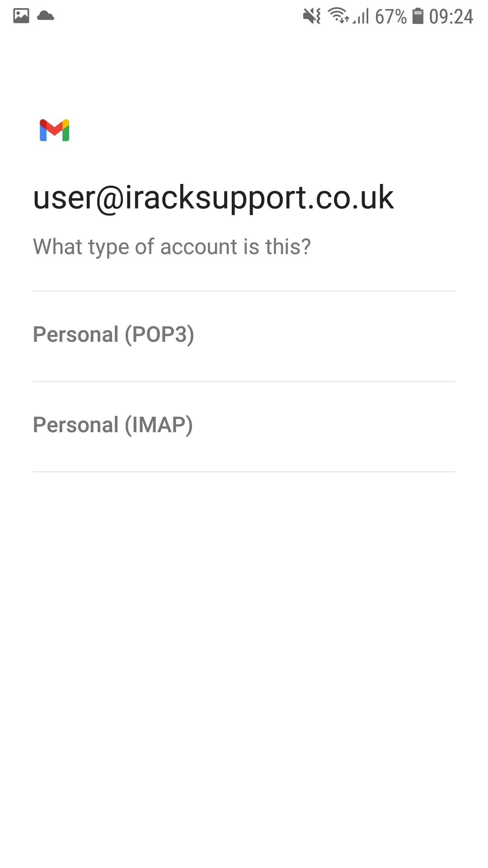Screen dimensions: 488x868
Task: Choose the POP3 option
Action: [244, 336]
